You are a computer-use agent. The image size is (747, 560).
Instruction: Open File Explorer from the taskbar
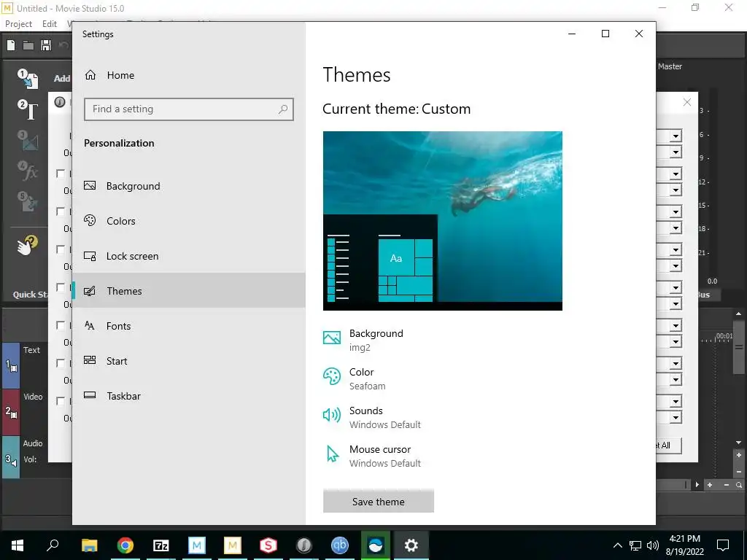pos(89,545)
